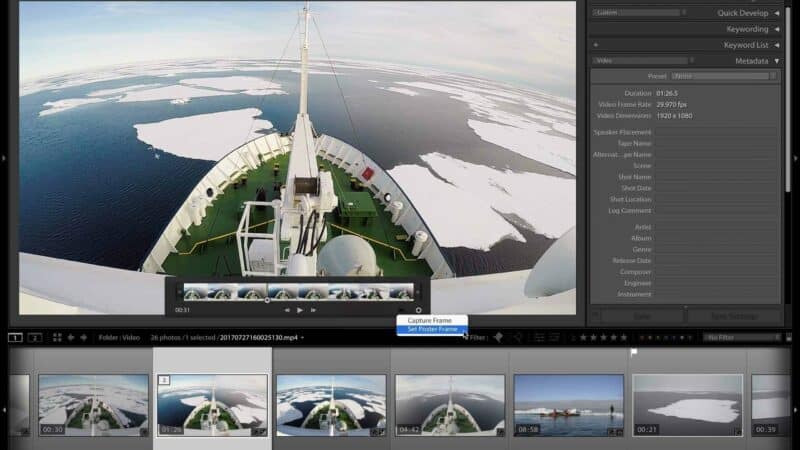Go forward with the right arrow in filmstrip bar

pyautogui.click(x=84, y=337)
